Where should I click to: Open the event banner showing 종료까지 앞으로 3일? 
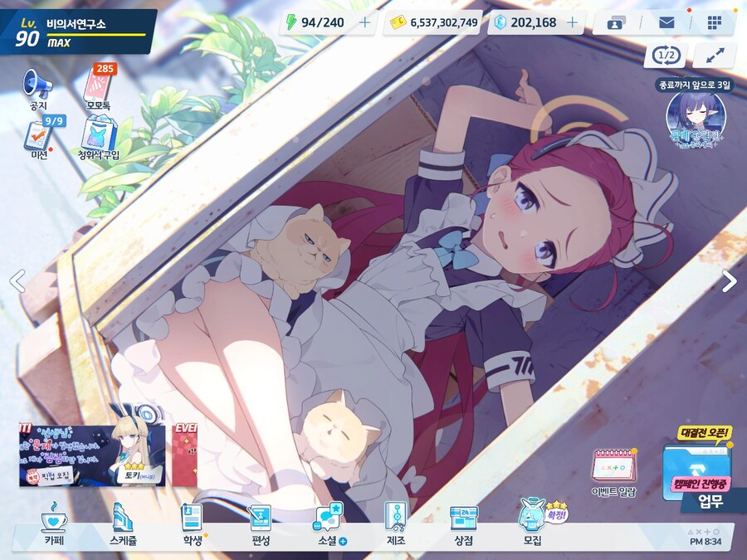click(x=695, y=114)
